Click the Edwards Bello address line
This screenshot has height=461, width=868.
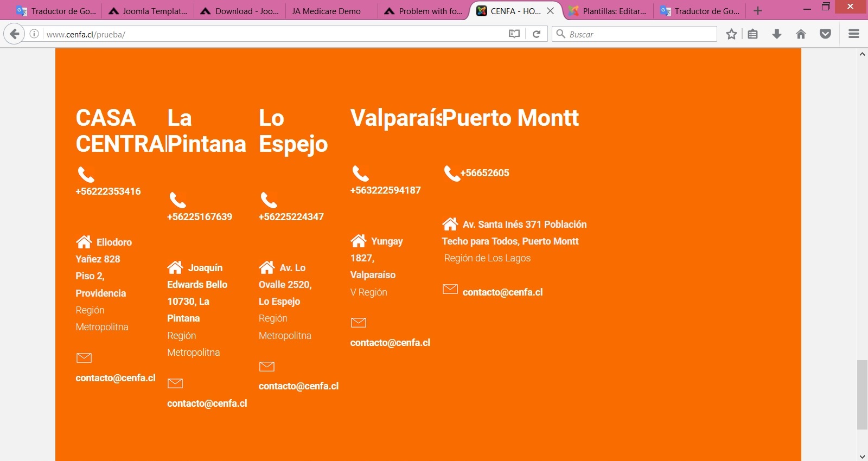pyautogui.click(x=197, y=285)
